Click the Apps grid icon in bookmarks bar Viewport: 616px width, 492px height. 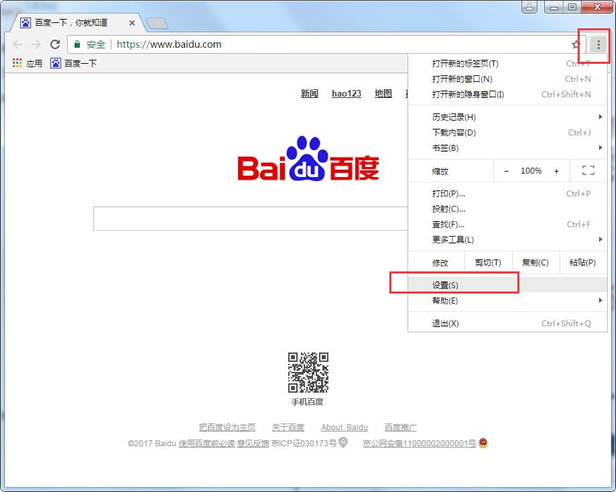17,63
